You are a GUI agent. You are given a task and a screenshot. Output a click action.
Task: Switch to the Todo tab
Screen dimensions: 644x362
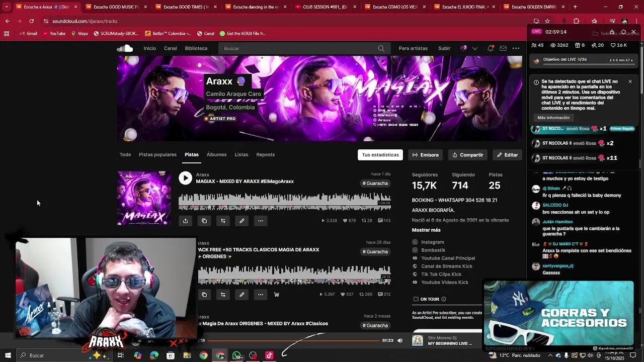coord(125,155)
